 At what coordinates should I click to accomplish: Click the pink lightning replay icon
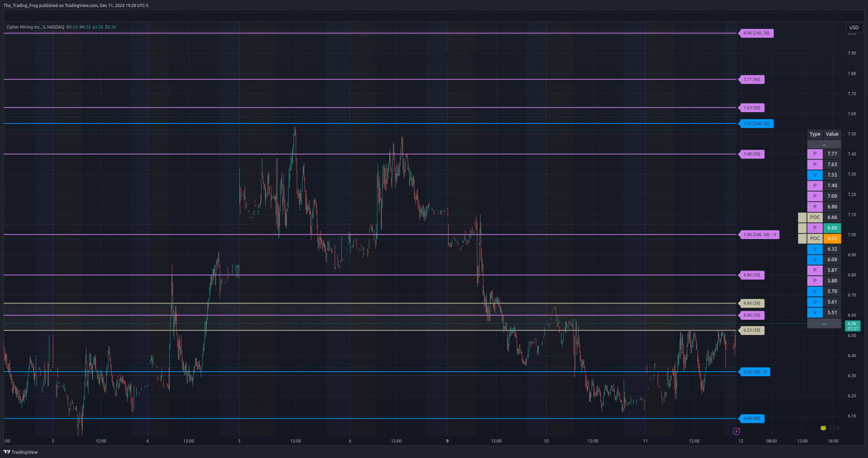point(736,431)
